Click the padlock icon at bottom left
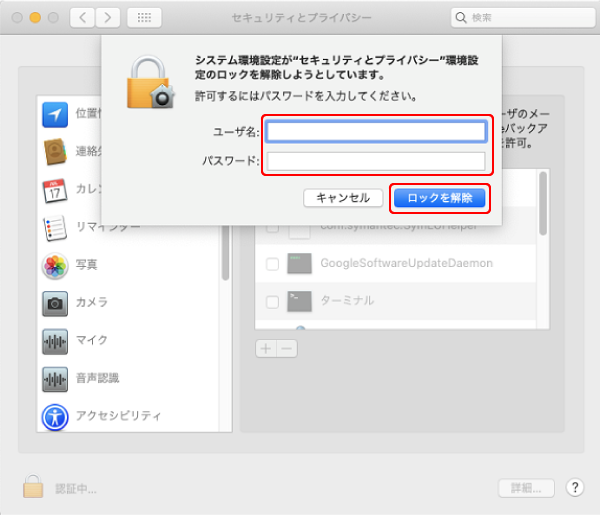This screenshot has height=515, width=600. (x=33, y=486)
